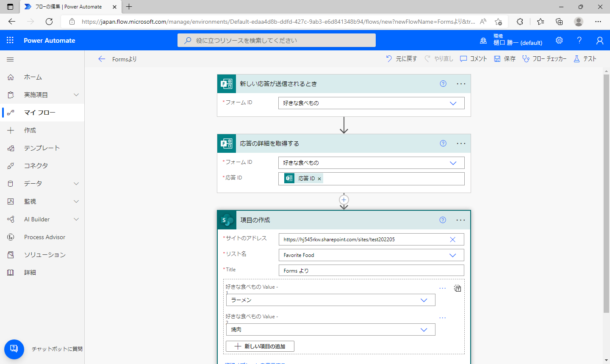Open more options for 新しい応答が送信されるとき trigger
Image resolution: width=610 pixels, height=364 pixels.
[x=461, y=84]
